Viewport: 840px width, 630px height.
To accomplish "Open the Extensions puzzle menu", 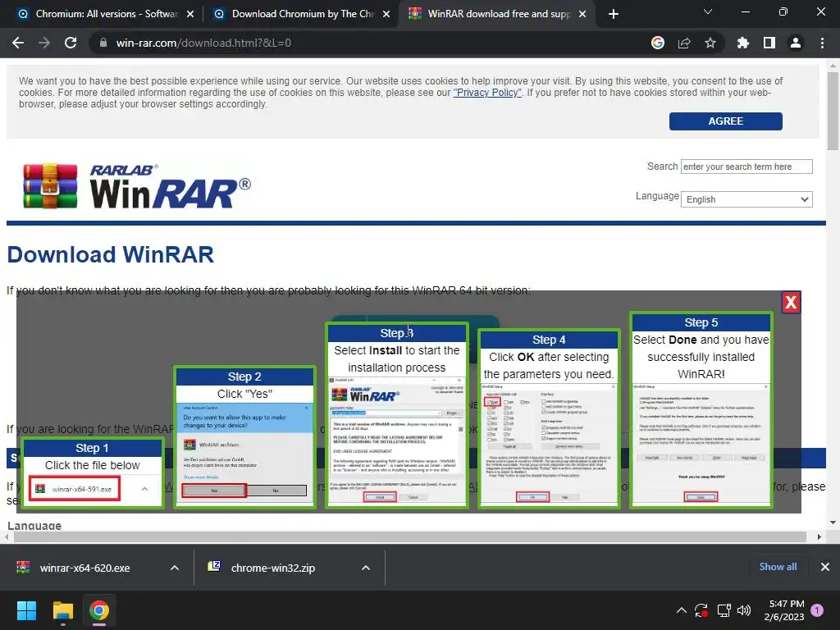I will 742,43.
